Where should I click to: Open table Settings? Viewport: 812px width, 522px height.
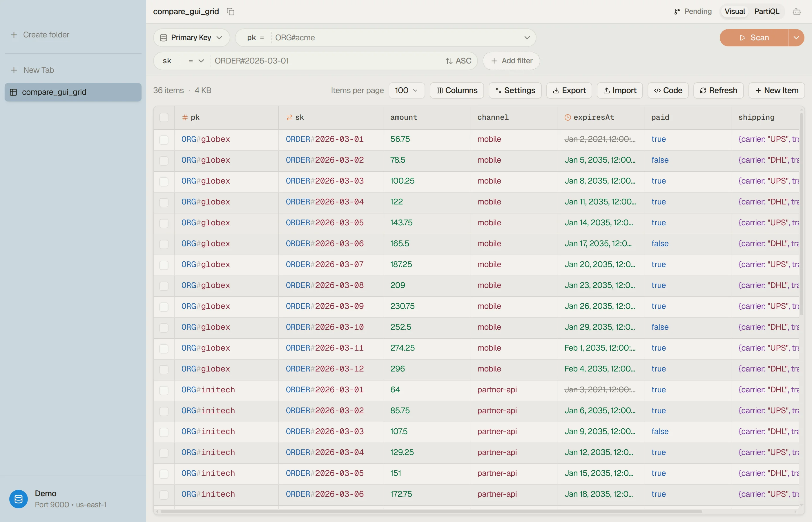515,90
